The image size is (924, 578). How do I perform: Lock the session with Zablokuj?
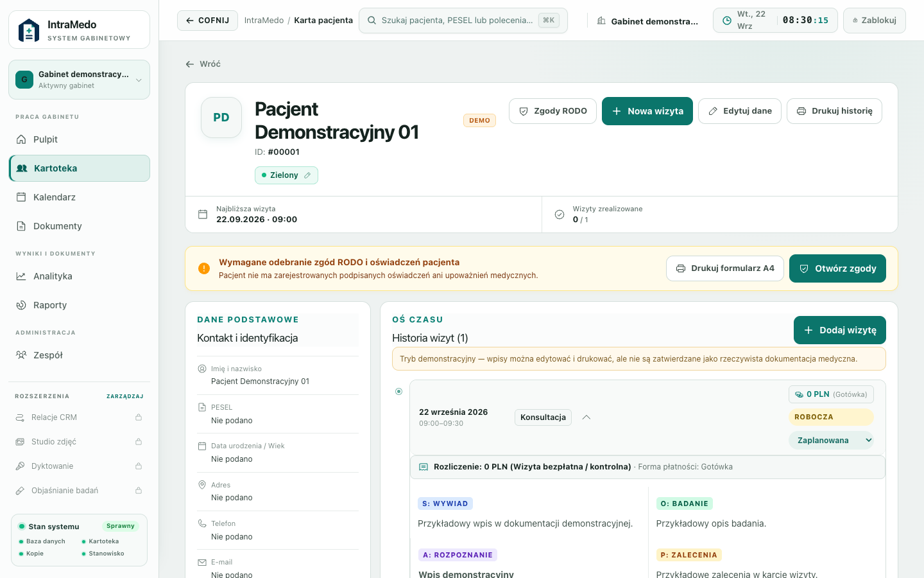(x=875, y=21)
